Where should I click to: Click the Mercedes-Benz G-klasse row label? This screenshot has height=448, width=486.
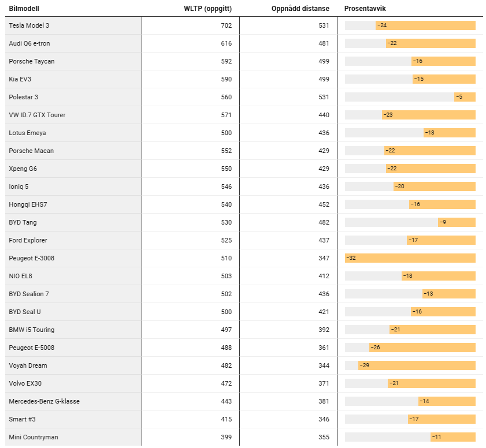pyautogui.click(x=44, y=401)
